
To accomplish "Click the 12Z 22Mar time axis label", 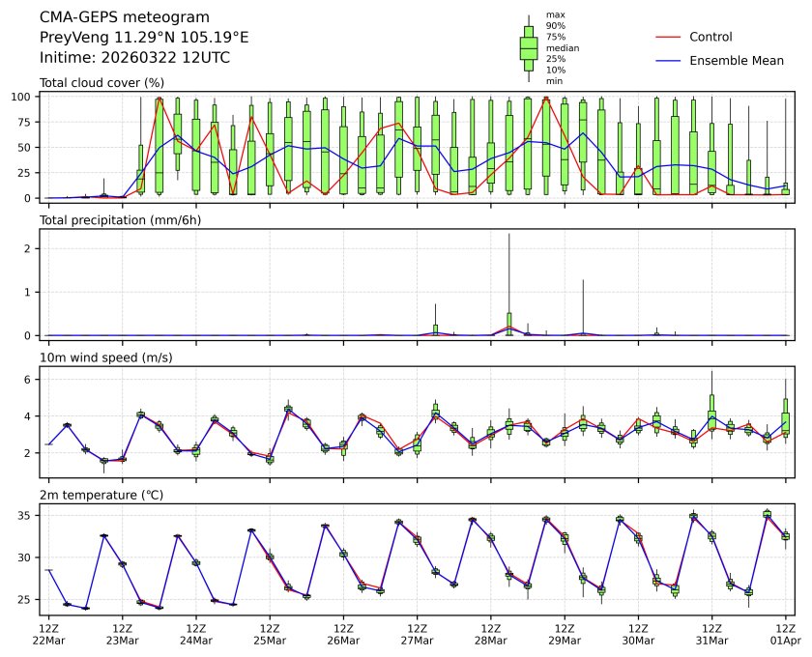I will click(x=48, y=633).
